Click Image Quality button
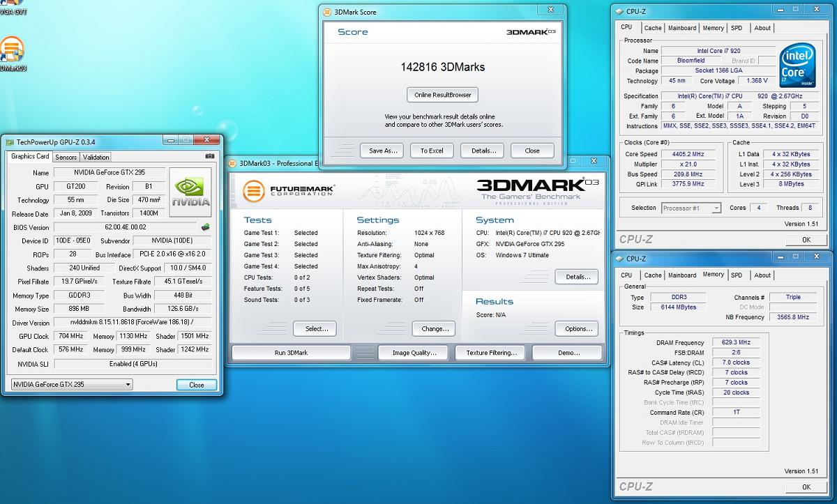 (414, 353)
